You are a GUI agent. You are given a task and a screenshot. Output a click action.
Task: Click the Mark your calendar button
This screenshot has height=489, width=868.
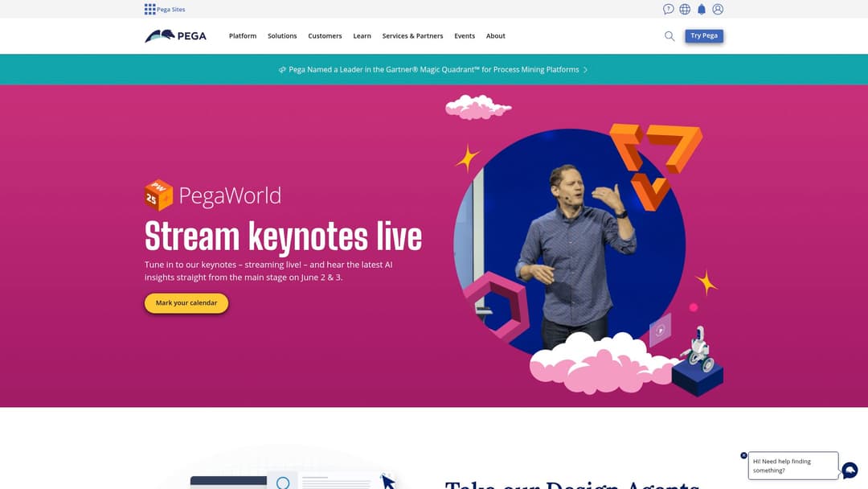pyautogui.click(x=186, y=303)
